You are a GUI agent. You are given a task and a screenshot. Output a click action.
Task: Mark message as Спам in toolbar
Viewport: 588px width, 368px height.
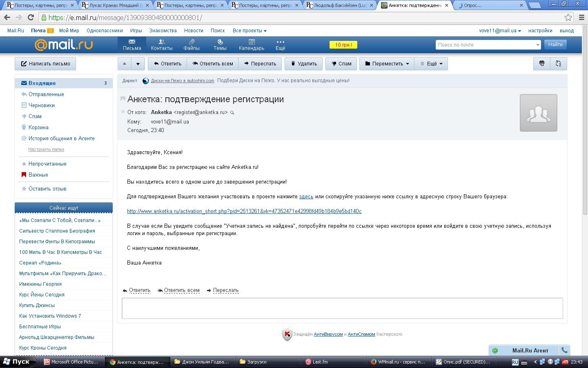point(341,63)
